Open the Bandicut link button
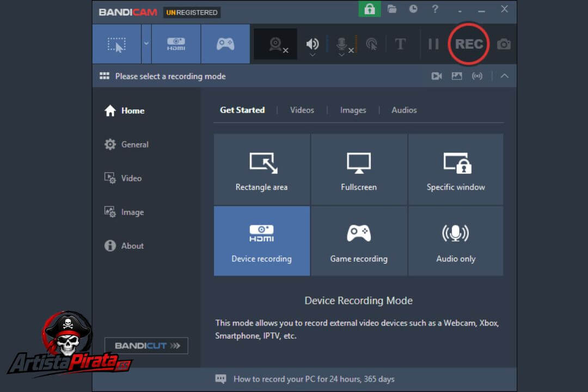The height and width of the screenshot is (392, 588). tap(146, 346)
